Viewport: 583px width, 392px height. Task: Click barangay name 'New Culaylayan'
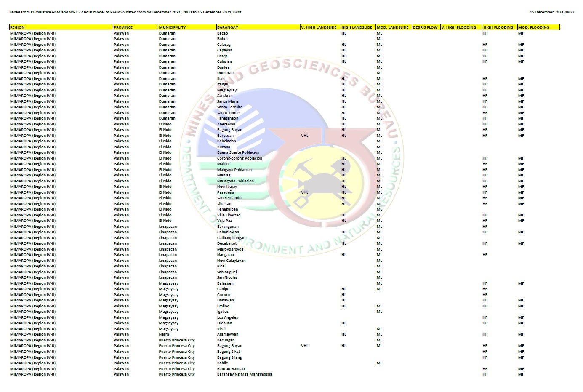coord(231,260)
